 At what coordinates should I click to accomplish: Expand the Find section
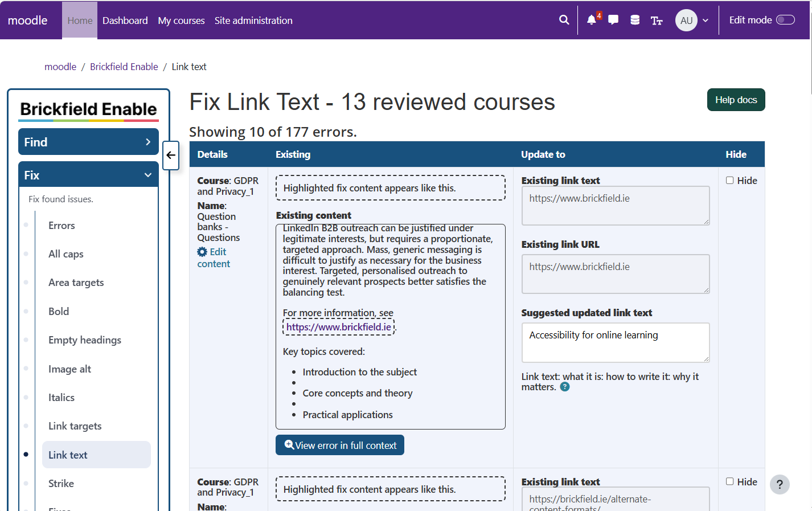pos(88,142)
